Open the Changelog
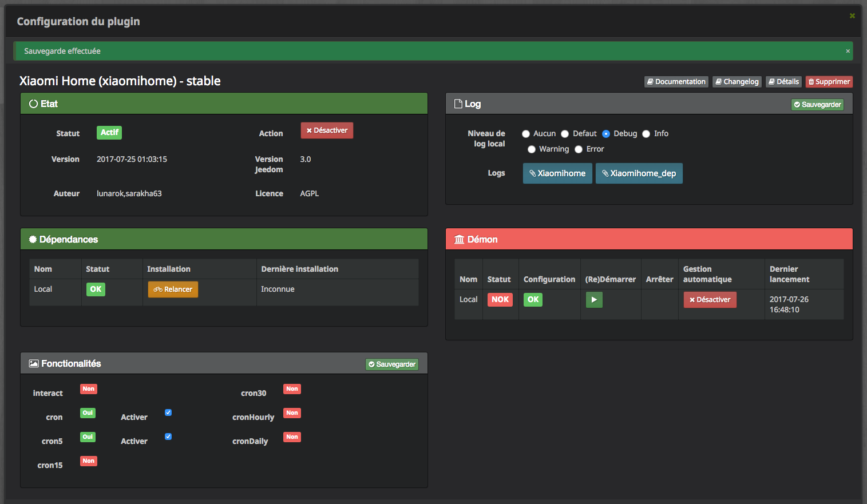 737,82
